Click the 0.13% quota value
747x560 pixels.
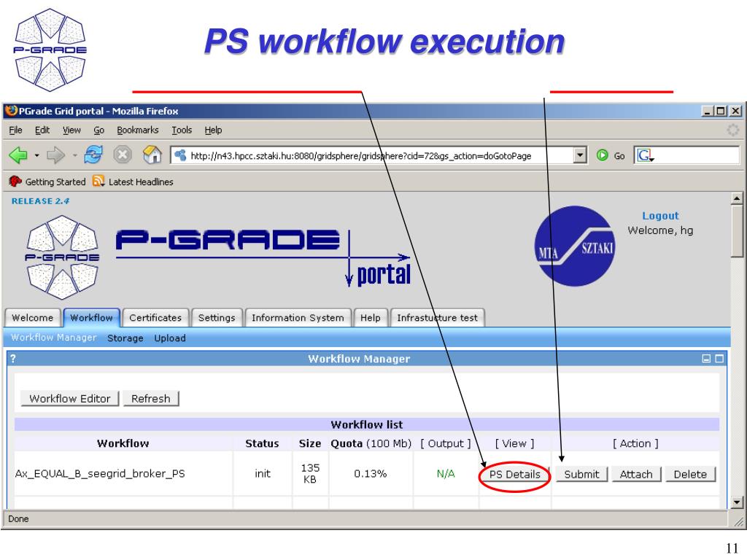(370, 474)
